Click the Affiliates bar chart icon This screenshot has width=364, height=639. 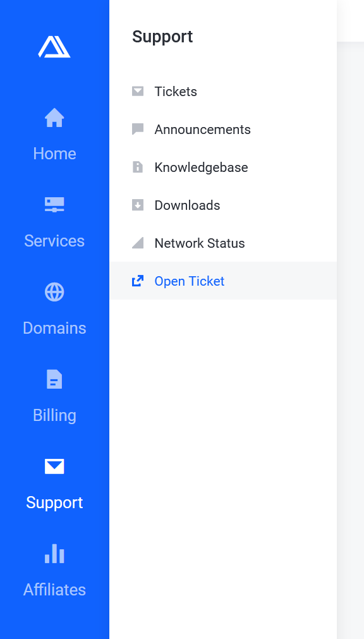click(x=54, y=554)
